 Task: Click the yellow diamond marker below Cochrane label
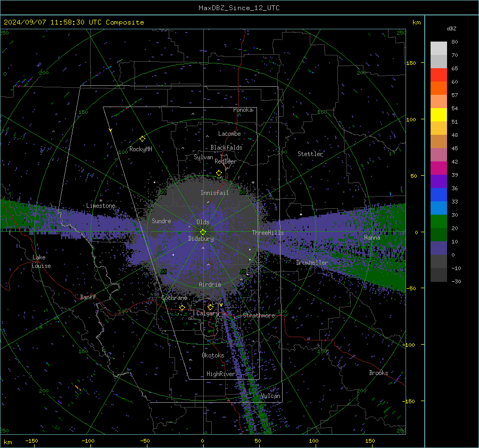point(182,307)
